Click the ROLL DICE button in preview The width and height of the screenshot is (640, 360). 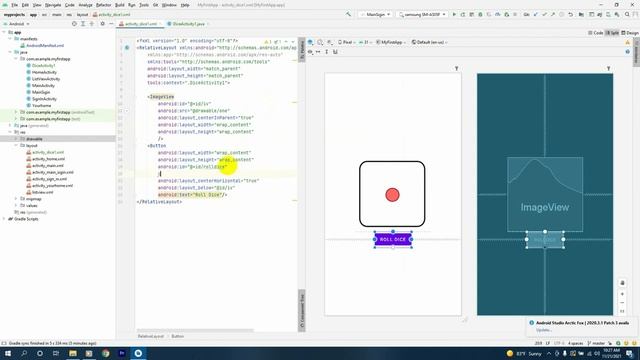pos(393,240)
